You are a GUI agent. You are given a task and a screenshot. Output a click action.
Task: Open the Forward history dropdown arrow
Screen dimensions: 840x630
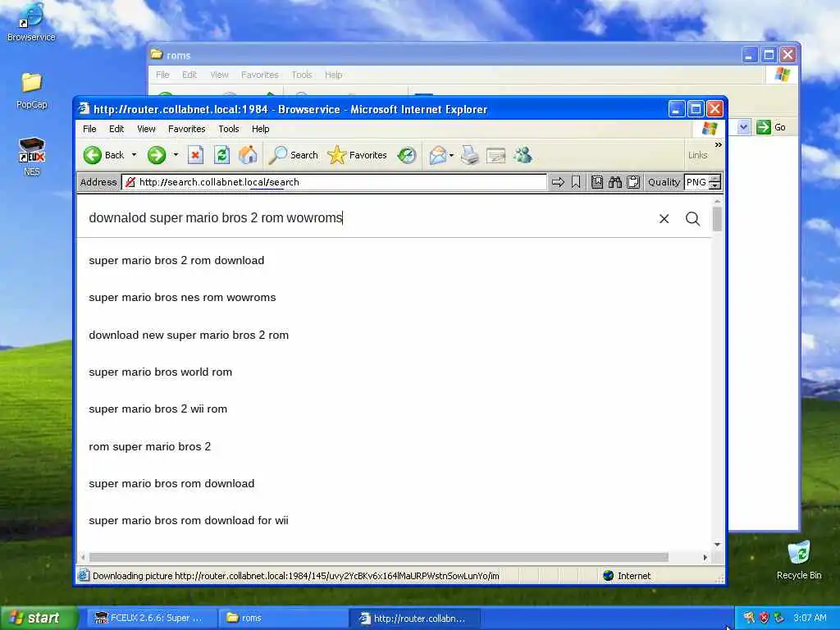coord(176,155)
